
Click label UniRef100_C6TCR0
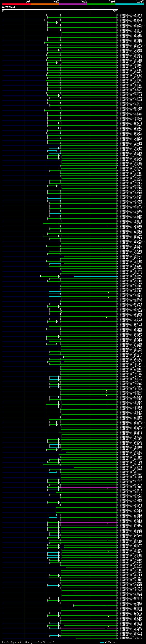click(131, 35)
